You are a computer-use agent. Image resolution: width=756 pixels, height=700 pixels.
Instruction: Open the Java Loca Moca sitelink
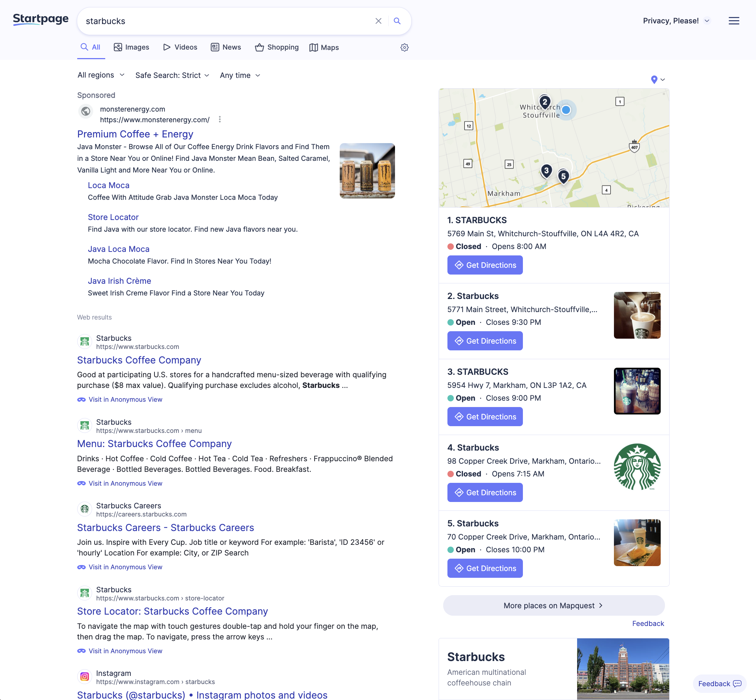[119, 249]
